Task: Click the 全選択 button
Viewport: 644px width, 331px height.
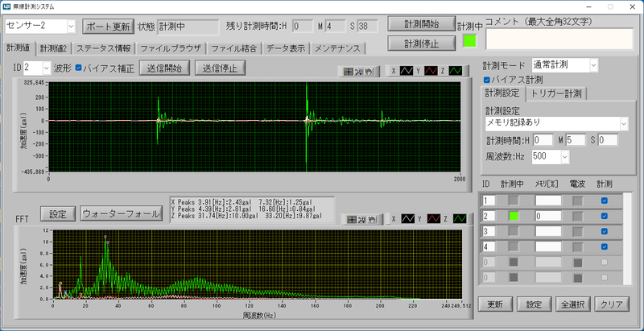Action: point(572,304)
